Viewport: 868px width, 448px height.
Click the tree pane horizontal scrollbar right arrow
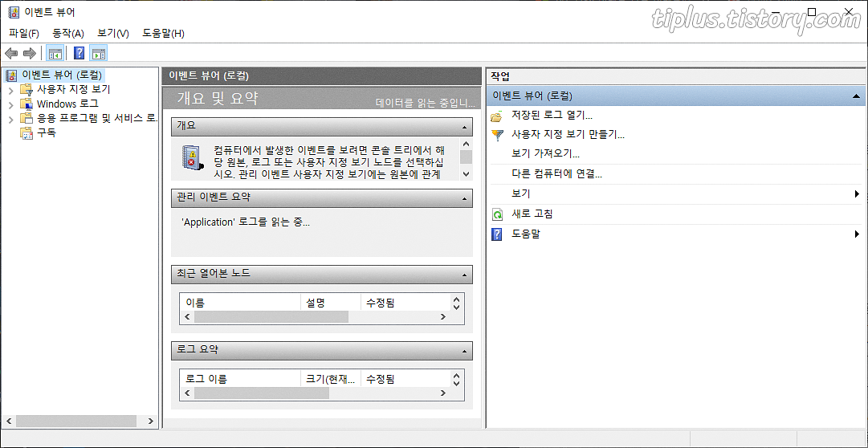[x=151, y=422]
